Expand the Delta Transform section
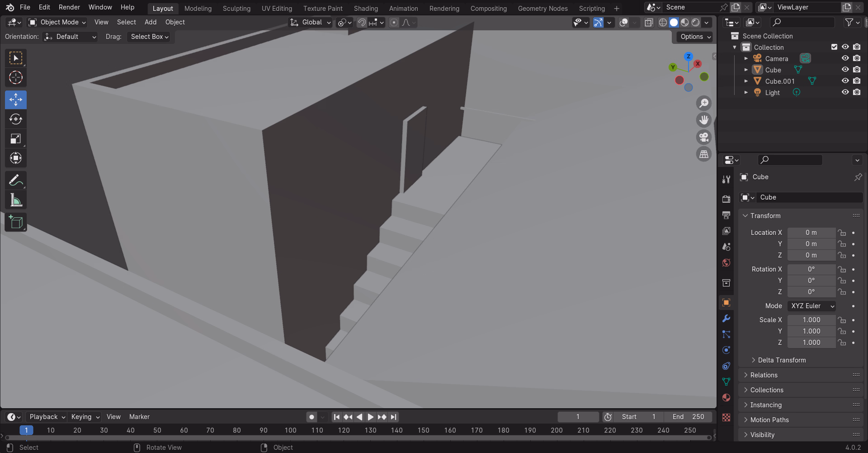The height and width of the screenshot is (453, 868). (x=782, y=360)
